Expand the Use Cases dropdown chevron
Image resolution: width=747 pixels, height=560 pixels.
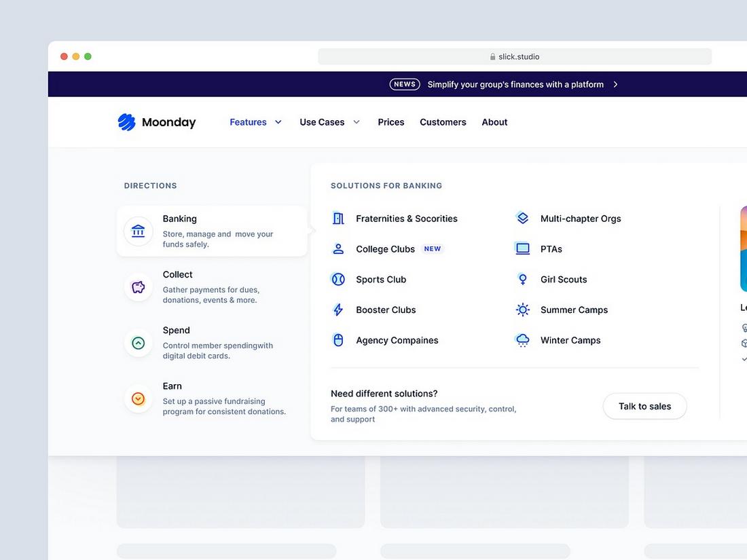357,122
